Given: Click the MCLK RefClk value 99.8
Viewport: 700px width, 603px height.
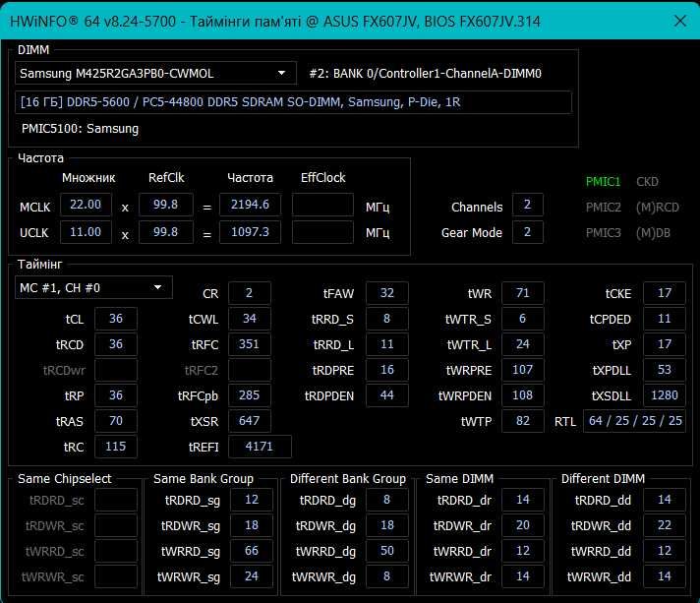Looking at the screenshot, I should coord(165,205).
